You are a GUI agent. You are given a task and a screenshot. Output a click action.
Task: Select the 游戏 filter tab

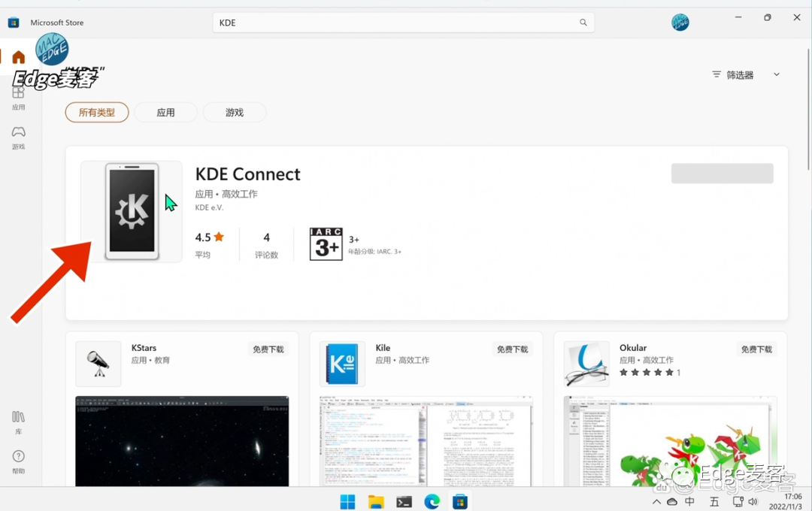(235, 113)
